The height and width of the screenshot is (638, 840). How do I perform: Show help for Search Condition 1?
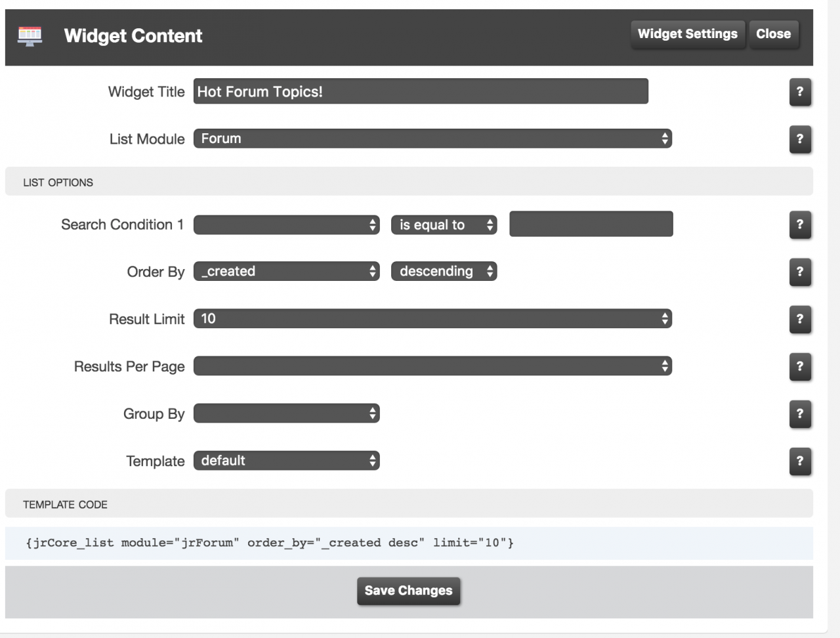tap(800, 224)
